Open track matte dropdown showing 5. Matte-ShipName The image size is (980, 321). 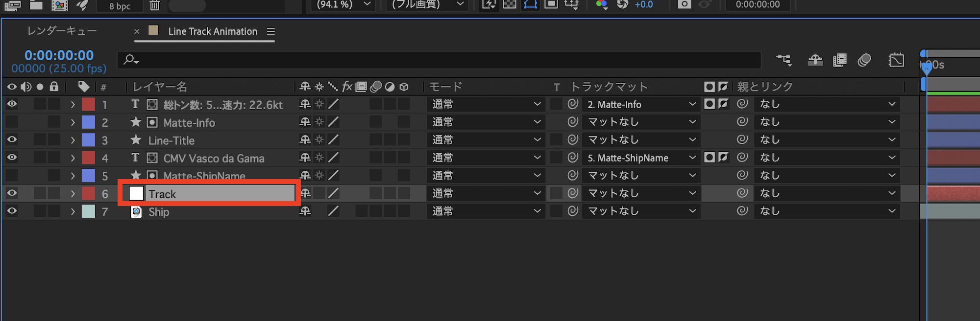coord(641,158)
